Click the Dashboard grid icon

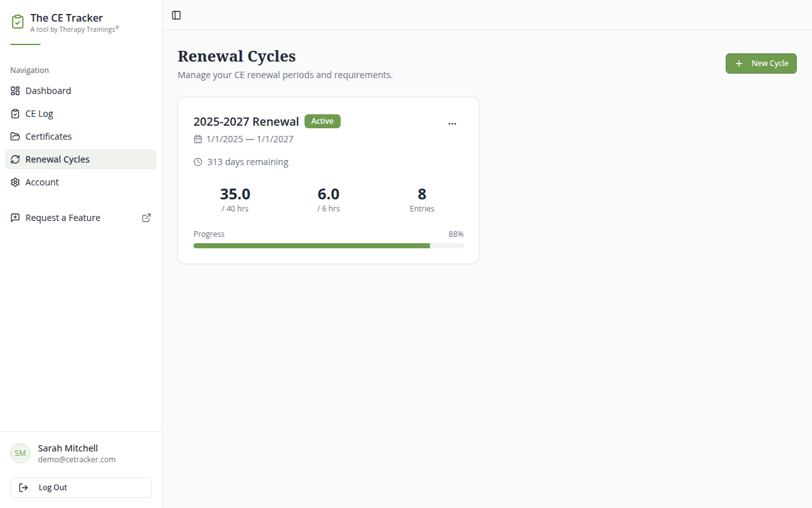15,91
